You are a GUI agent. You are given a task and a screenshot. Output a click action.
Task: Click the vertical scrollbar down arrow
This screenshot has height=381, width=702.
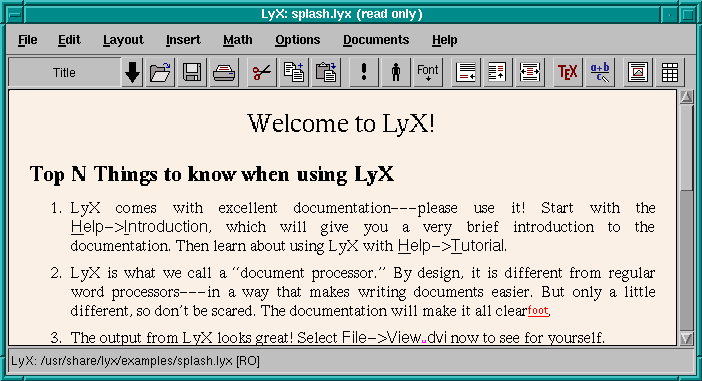coord(686,338)
